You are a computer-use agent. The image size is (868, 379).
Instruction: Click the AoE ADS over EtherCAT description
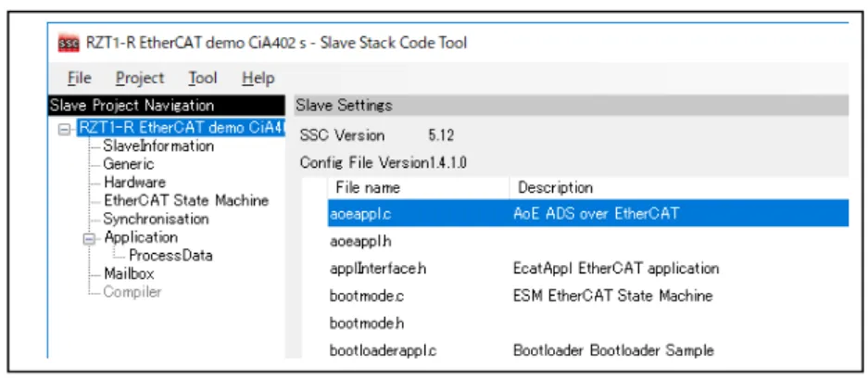[596, 214]
